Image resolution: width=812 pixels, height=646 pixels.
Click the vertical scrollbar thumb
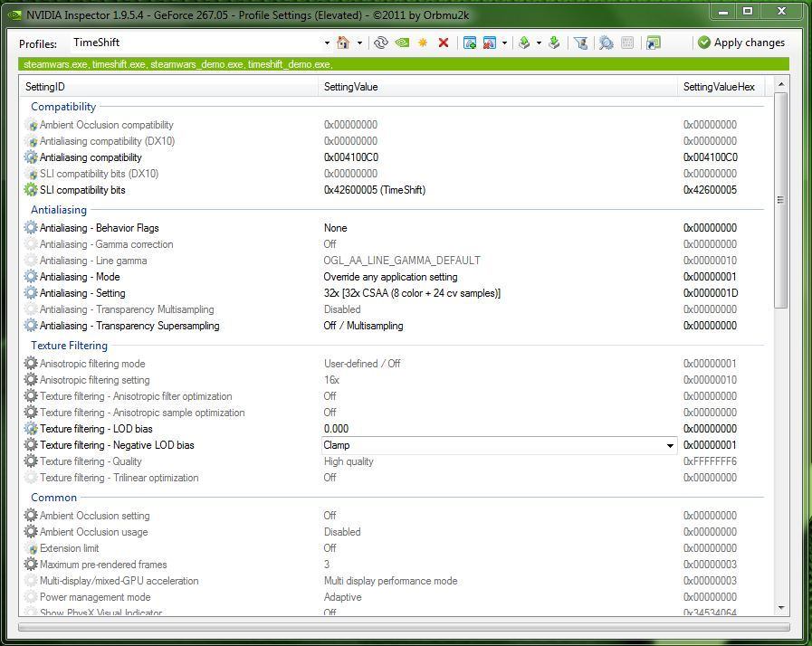[781, 200]
